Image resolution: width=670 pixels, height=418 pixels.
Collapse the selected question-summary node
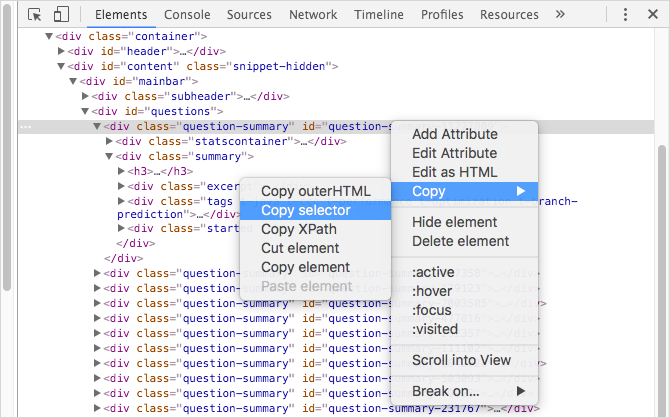[x=97, y=127]
